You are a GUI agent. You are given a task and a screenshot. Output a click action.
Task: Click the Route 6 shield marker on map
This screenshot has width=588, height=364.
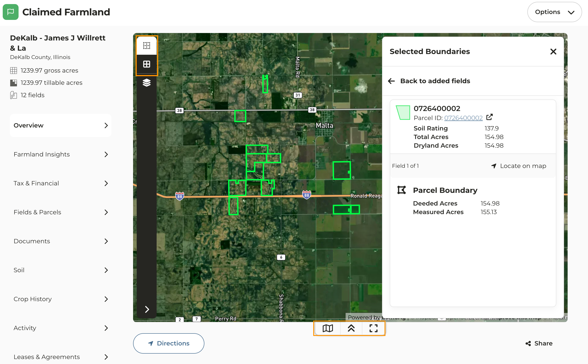coord(281,257)
